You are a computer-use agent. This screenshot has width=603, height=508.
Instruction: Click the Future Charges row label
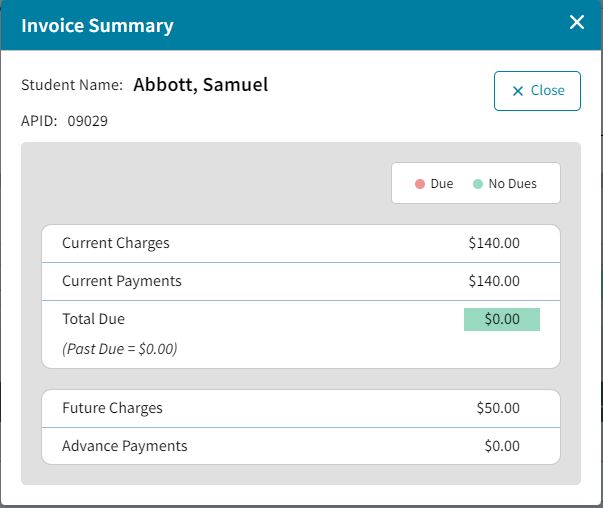pyautogui.click(x=112, y=408)
